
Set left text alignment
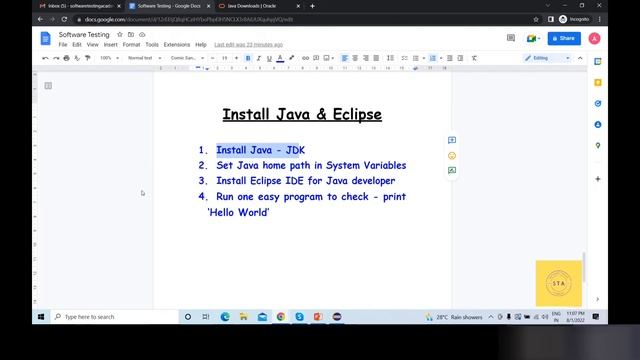coord(344,58)
